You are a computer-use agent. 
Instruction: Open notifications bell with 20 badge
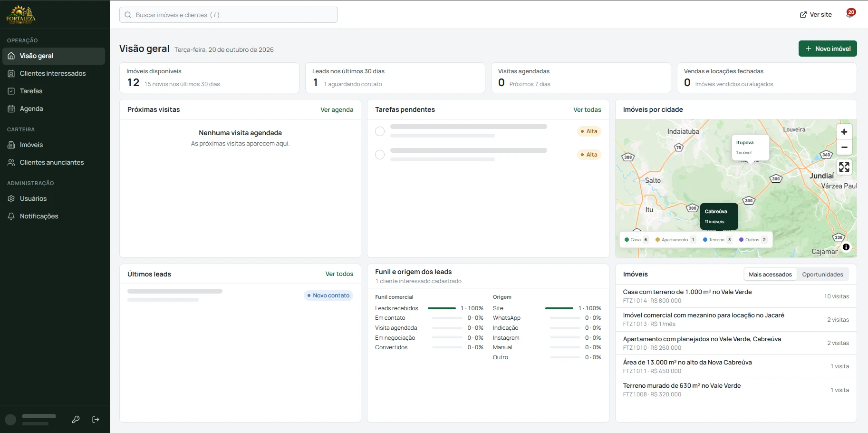point(850,14)
